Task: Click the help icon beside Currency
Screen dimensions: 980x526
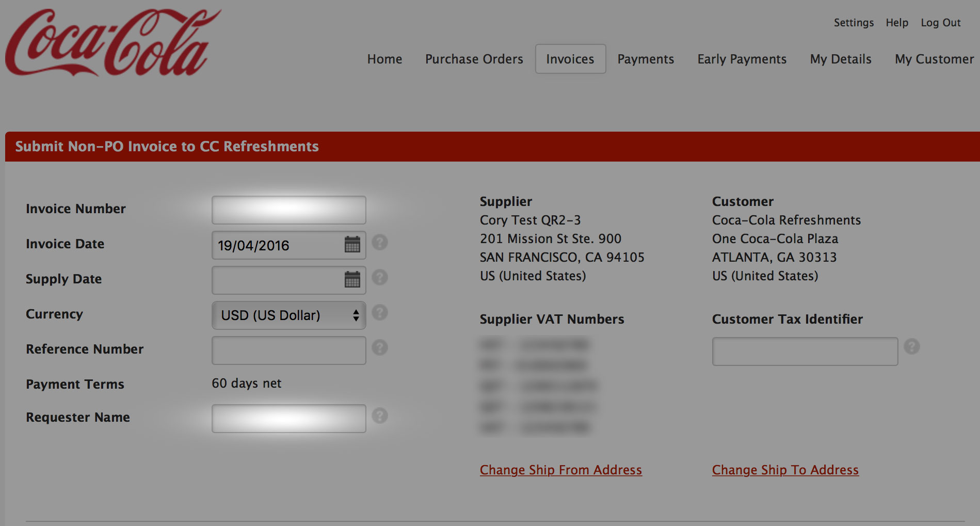Action: coord(380,313)
